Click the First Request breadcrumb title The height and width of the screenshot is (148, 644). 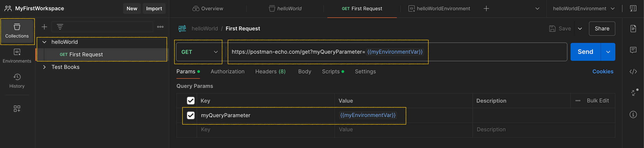pyautogui.click(x=243, y=29)
